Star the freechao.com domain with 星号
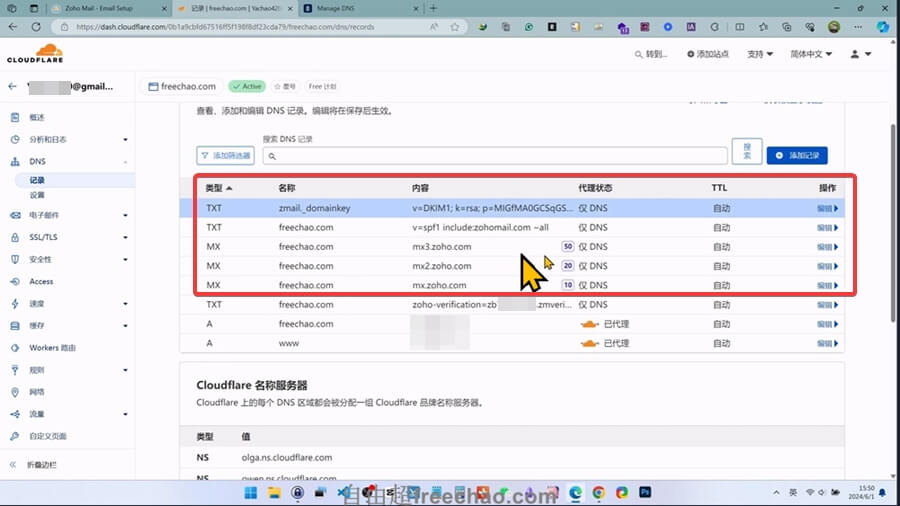 (285, 87)
